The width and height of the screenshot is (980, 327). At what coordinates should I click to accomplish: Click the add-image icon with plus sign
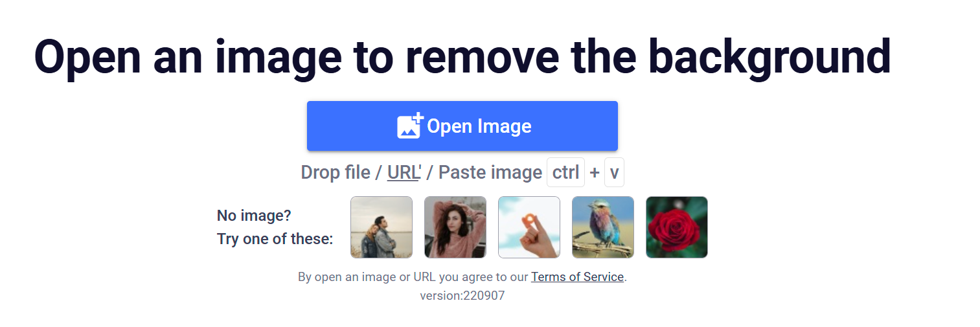(x=410, y=126)
